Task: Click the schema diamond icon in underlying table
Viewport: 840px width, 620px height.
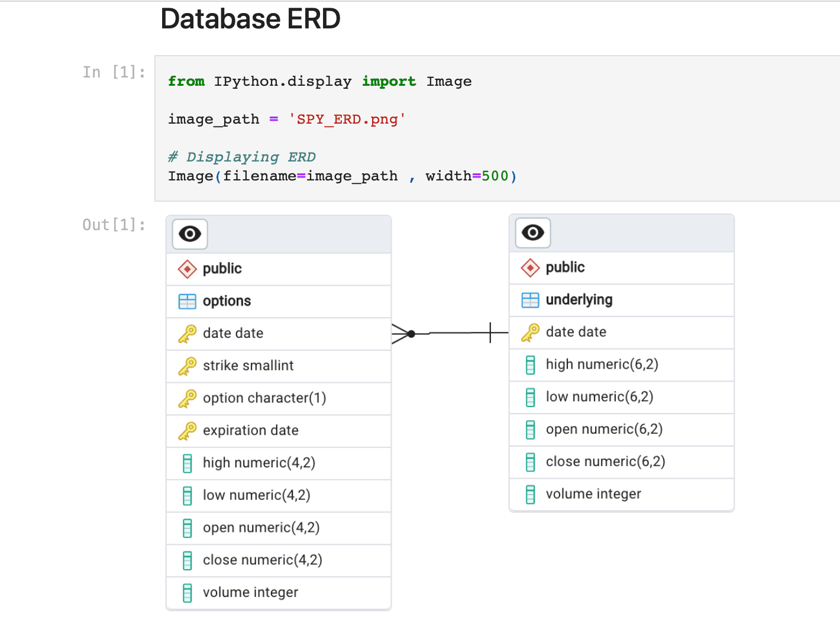Action: (x=531, y=268)
